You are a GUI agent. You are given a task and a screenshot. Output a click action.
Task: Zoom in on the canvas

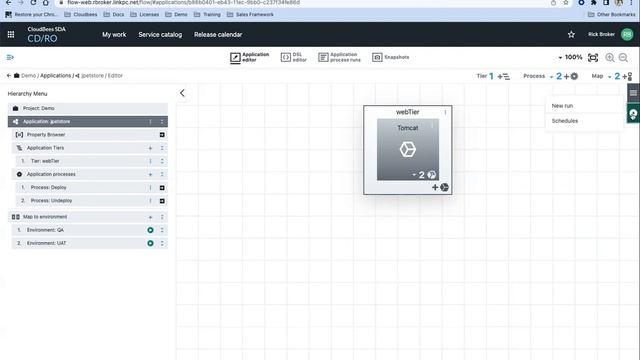coord(610,58)
